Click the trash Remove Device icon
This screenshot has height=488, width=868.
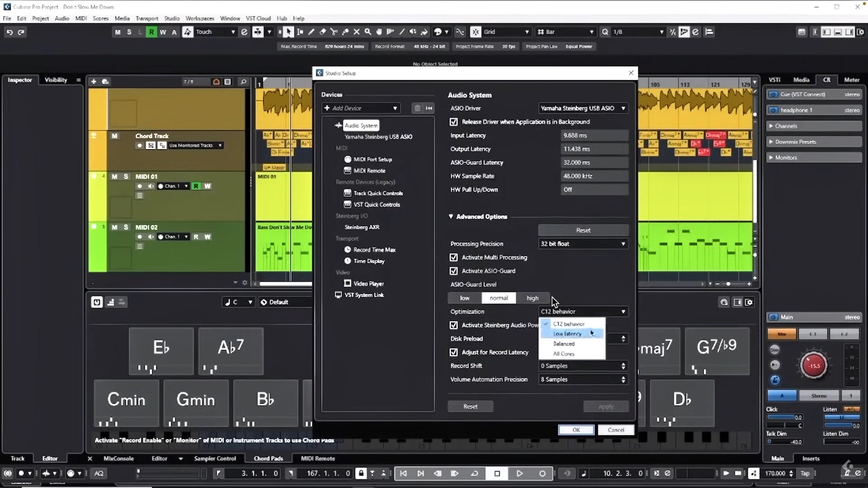[417, 108]
